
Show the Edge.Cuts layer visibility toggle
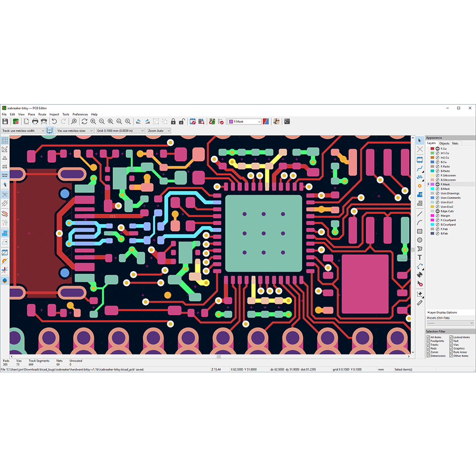coord(437,211)
